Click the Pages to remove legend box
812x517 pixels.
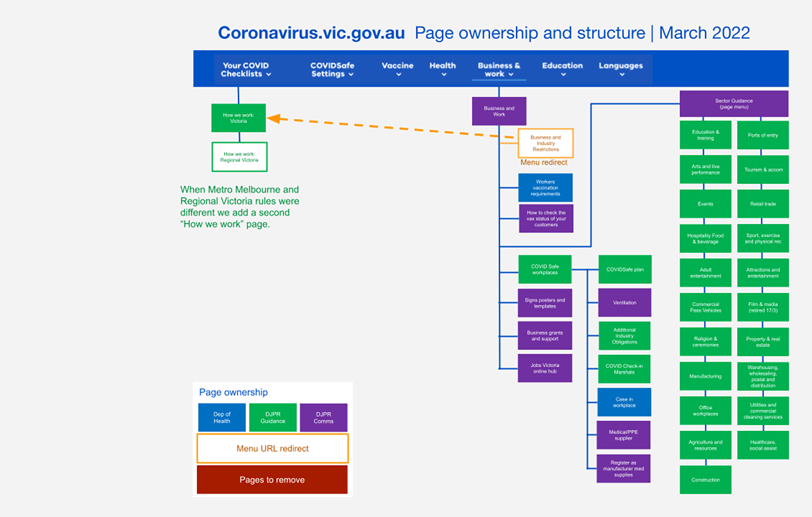pos(272,480)
